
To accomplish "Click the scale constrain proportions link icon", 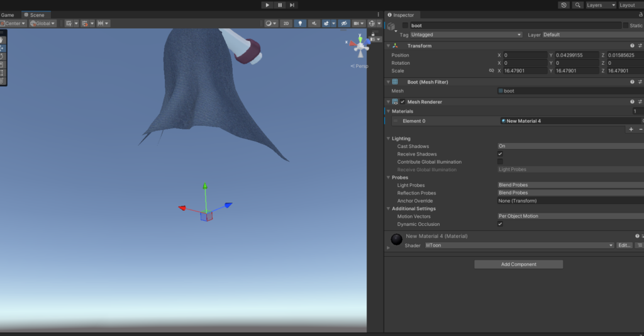I will click(x=491, y=71).
